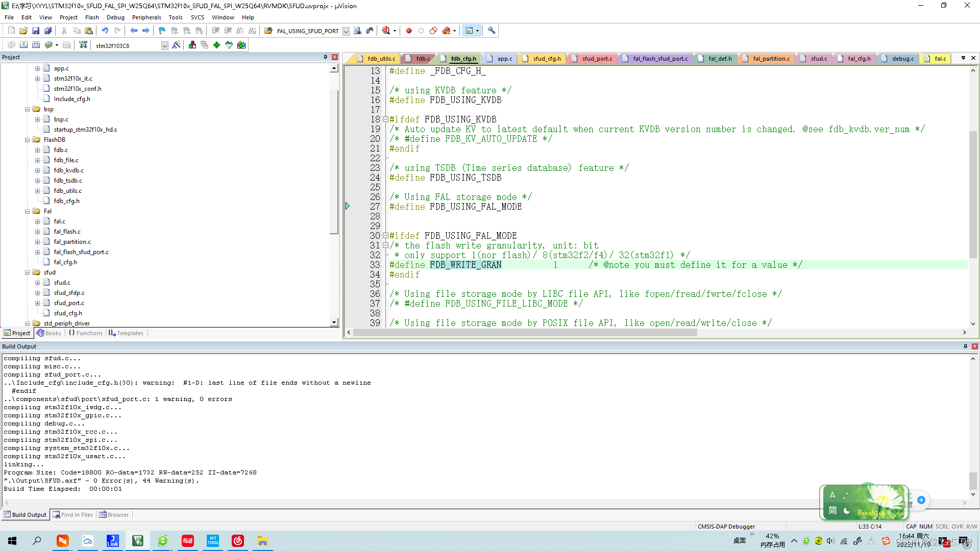Open the target selection dropdown showing FAL_USING_SFUD_PORT
980x551 pixels.
346,31
